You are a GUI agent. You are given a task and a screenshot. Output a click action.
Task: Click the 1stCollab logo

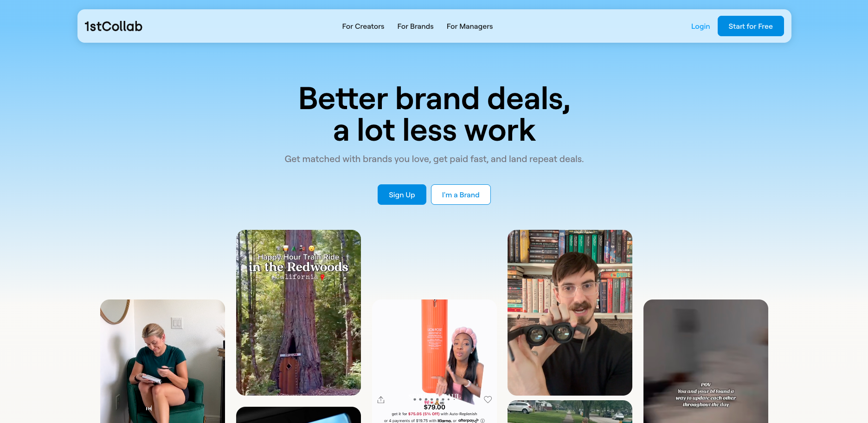tap(113, 26)
